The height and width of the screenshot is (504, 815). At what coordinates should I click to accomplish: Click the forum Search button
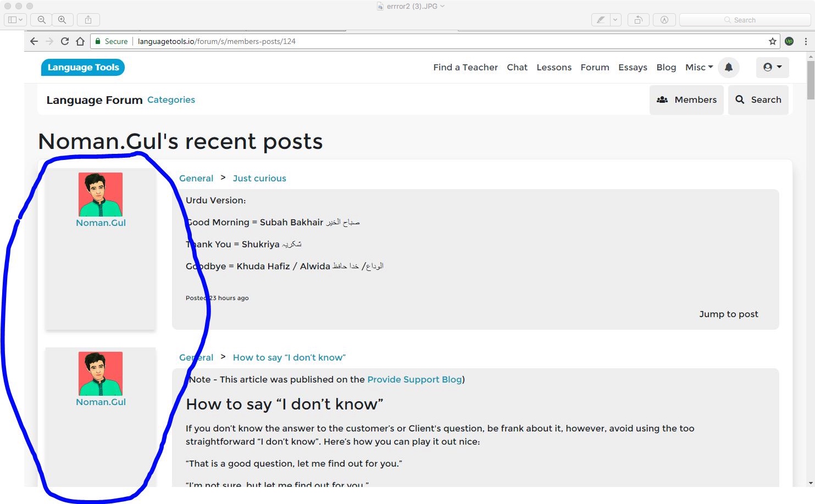pyautogui.click(x=758, y=99)
